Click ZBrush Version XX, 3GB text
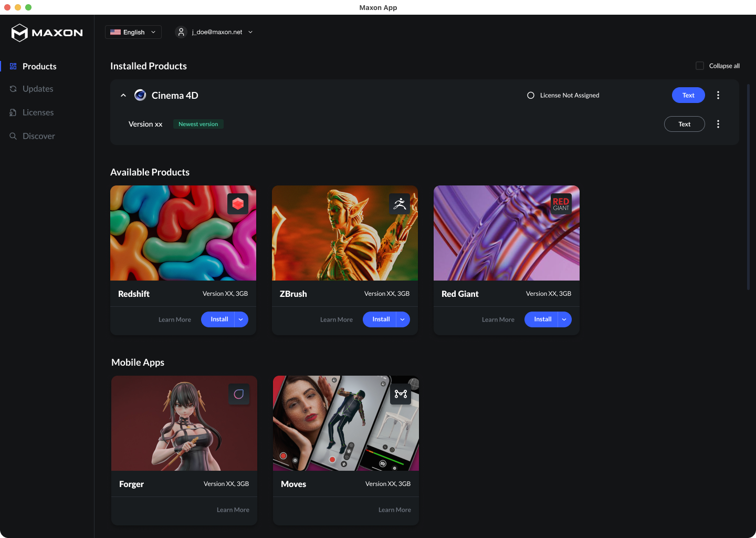Viewport: 756px width, 538px height. (387, 294)
